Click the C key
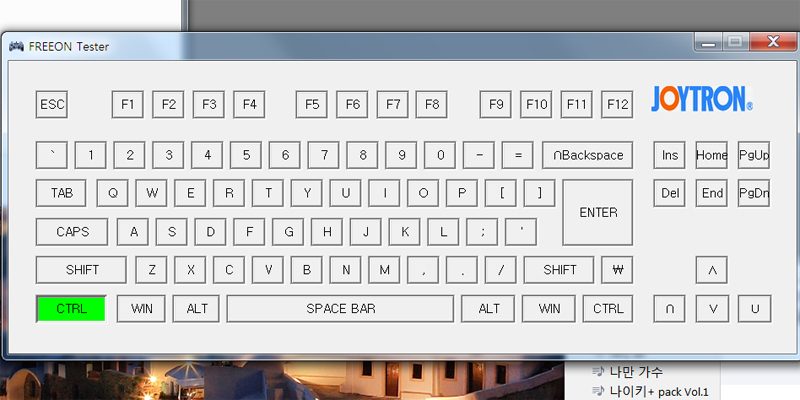Screen dimensions: 800x400 tap(229, 270)
